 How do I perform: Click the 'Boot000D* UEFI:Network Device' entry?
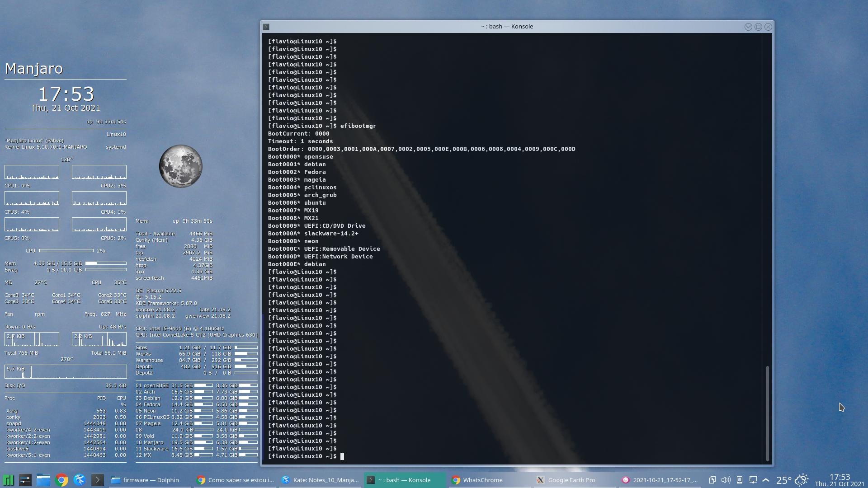pos(320,257)
